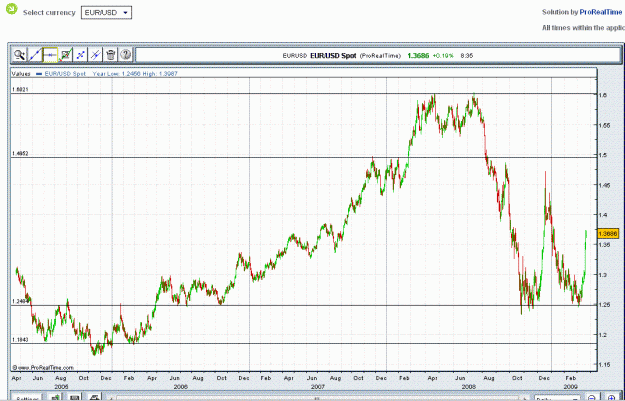This screenshot has height=401, width=625.
Task: Open the EUR/USD currency dropdown
Action: [106, 12]
